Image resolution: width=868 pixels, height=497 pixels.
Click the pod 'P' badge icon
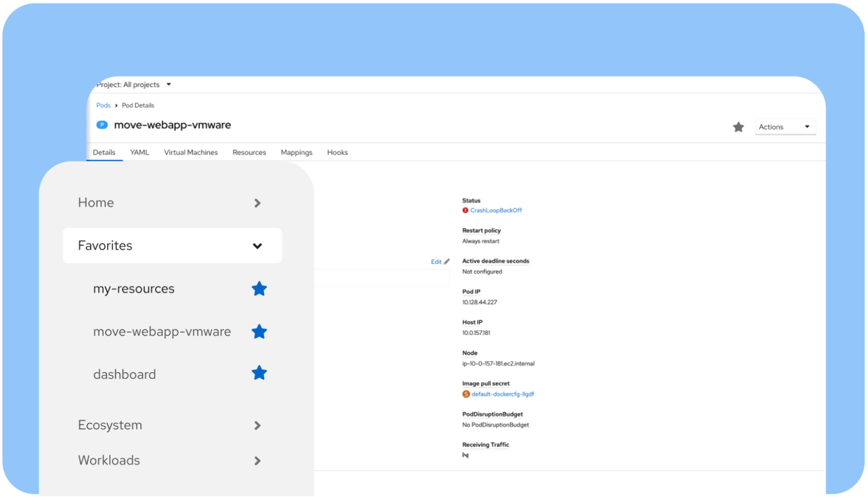pyautogui.click(x=102, y=125)
